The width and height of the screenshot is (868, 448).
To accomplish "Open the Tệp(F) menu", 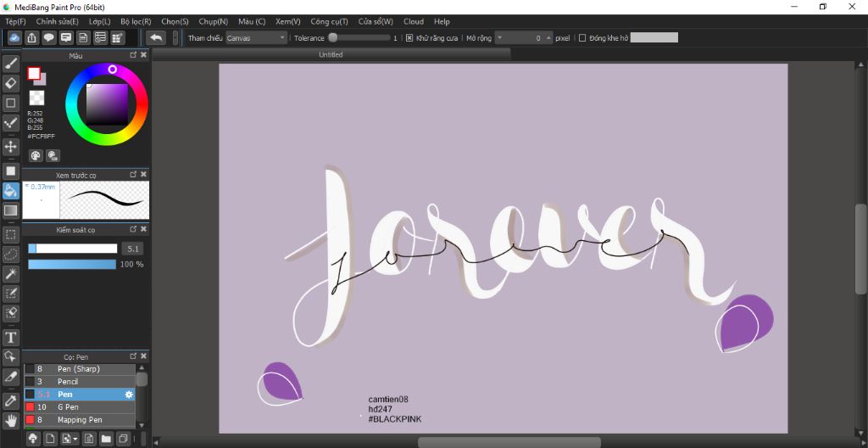I will pos(15,21).
